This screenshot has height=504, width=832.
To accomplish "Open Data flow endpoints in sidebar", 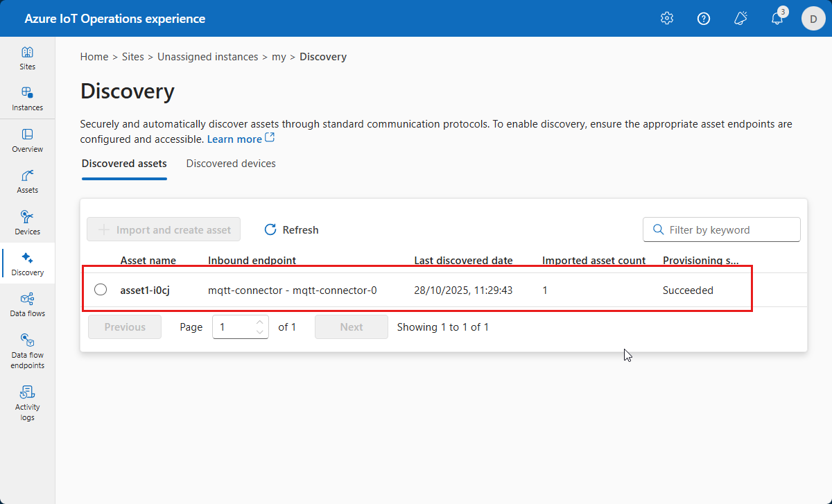I will [x=27, y=350].
